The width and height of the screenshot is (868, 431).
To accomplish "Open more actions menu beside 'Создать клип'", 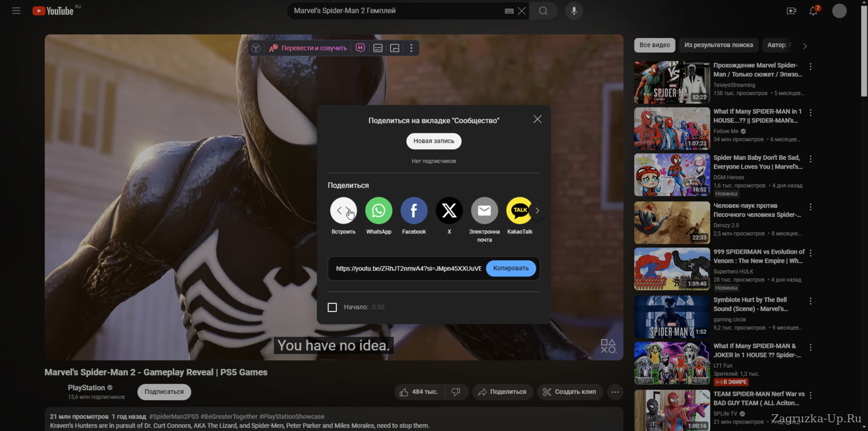I will click(615, 392).
